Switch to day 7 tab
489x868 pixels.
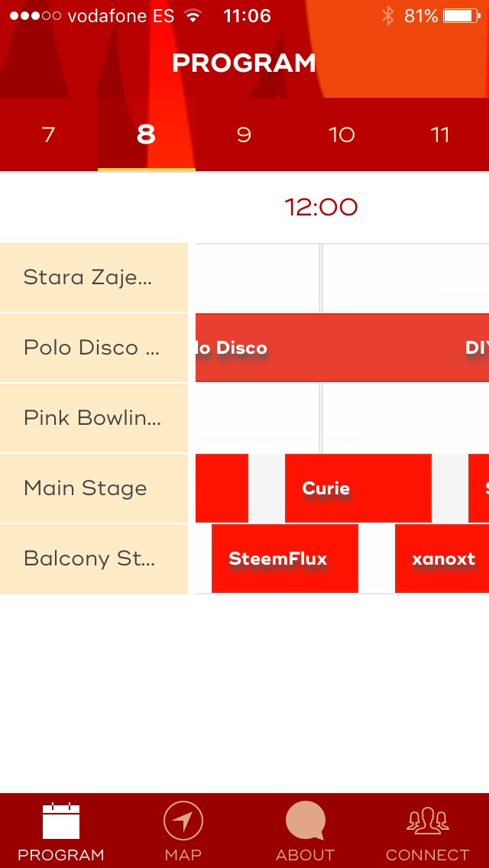pyautogui.click(x=49, y=135)
